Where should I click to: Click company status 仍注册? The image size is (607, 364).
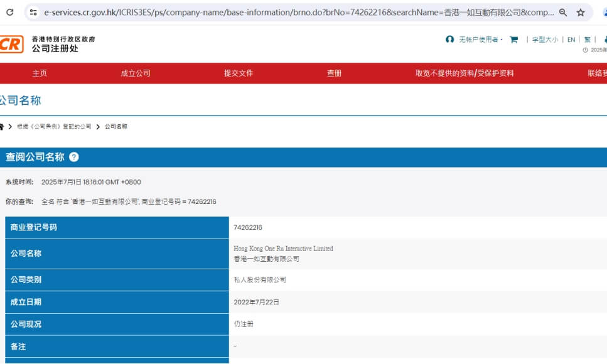pyautogui.click(x=244, y=324)
